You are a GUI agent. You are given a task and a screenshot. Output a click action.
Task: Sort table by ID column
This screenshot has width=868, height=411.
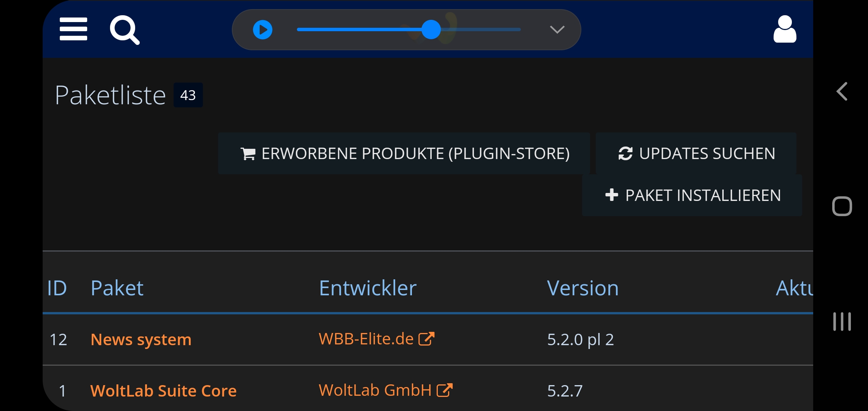57,288
